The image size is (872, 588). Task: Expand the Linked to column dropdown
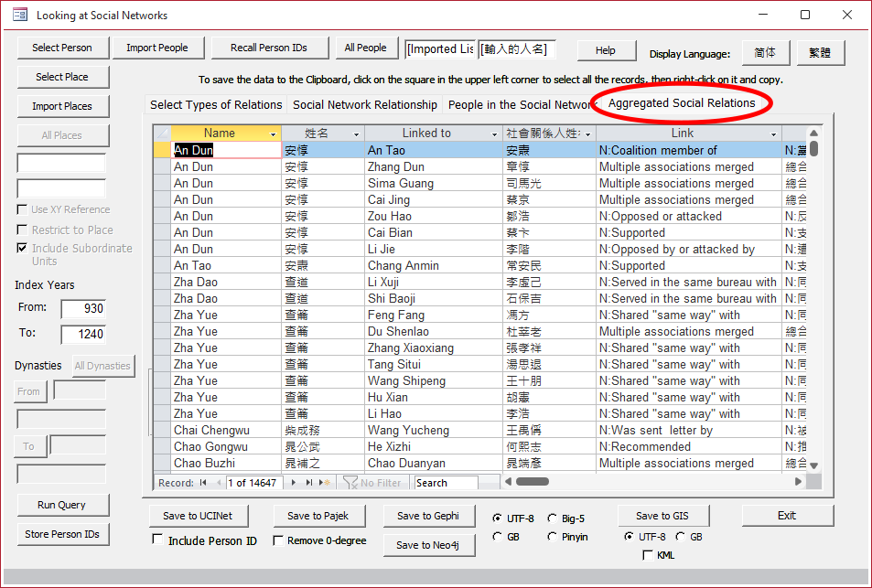495,134
